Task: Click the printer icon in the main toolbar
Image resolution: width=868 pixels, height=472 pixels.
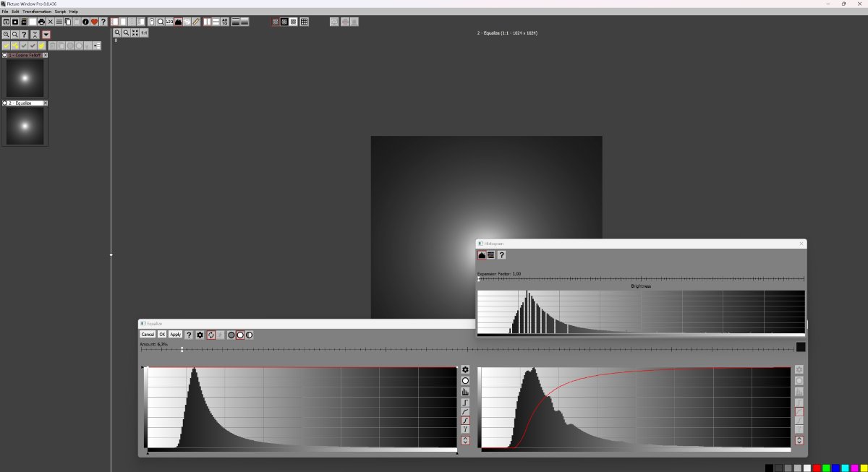Action: click(41, 22)
